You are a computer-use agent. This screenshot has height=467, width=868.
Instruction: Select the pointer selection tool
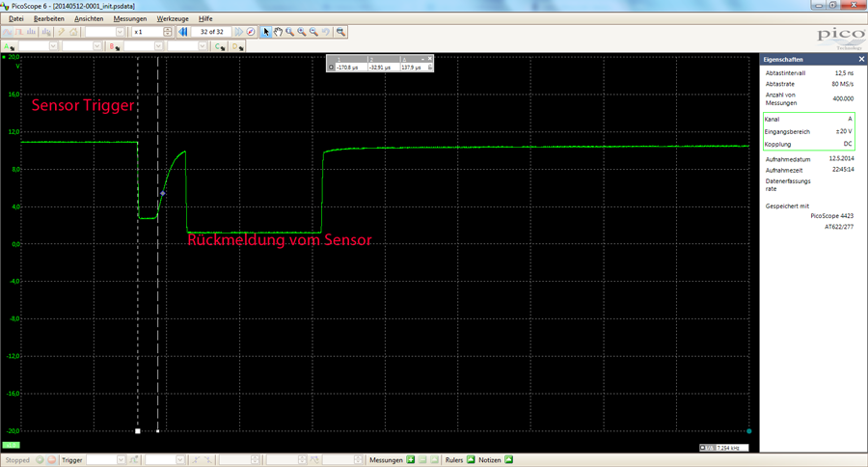pyautogui.click(x=266, y=32)
